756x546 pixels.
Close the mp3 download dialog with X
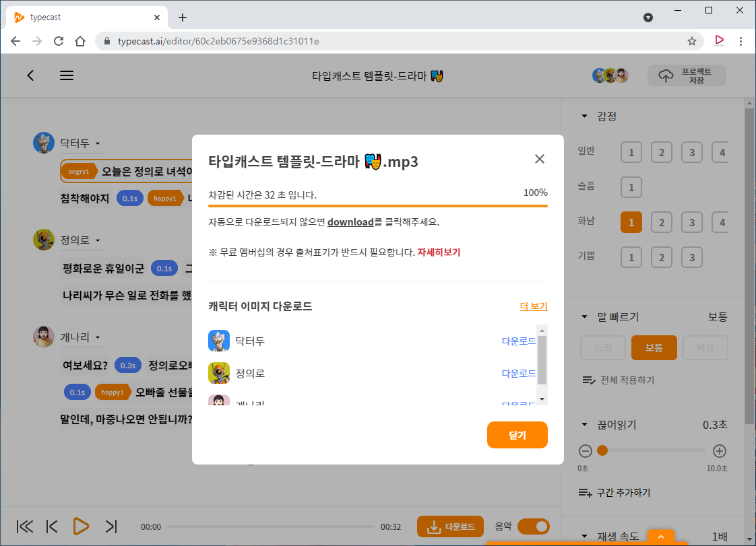[540, 159]
